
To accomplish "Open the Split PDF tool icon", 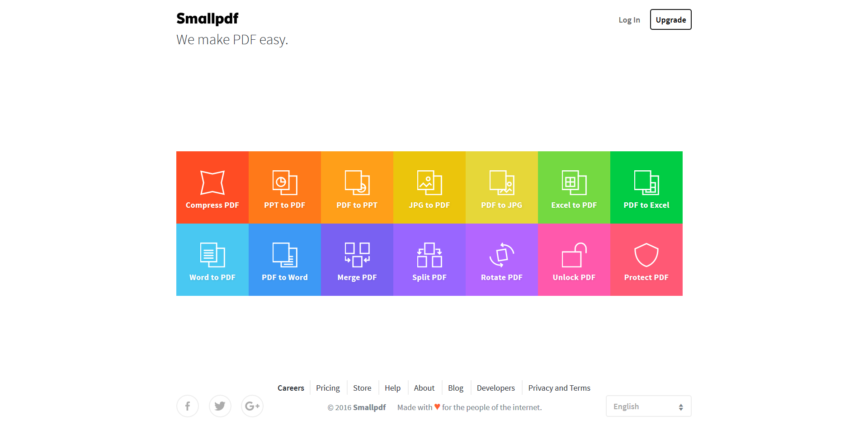I will (429, 255).
